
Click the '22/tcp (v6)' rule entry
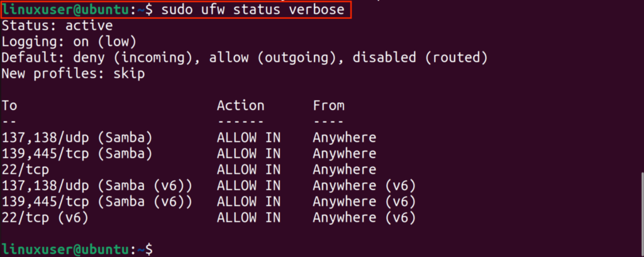coord(45,218)
